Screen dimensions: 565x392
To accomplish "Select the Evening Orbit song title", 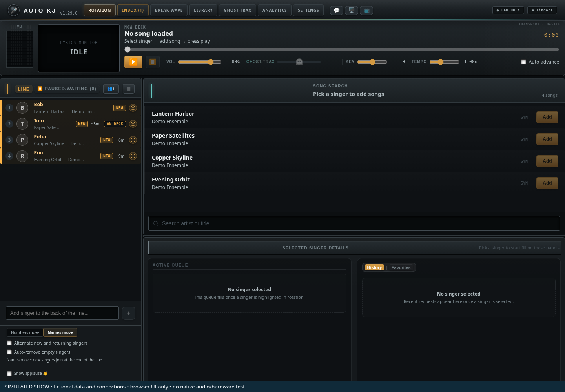I will [171, 180].
